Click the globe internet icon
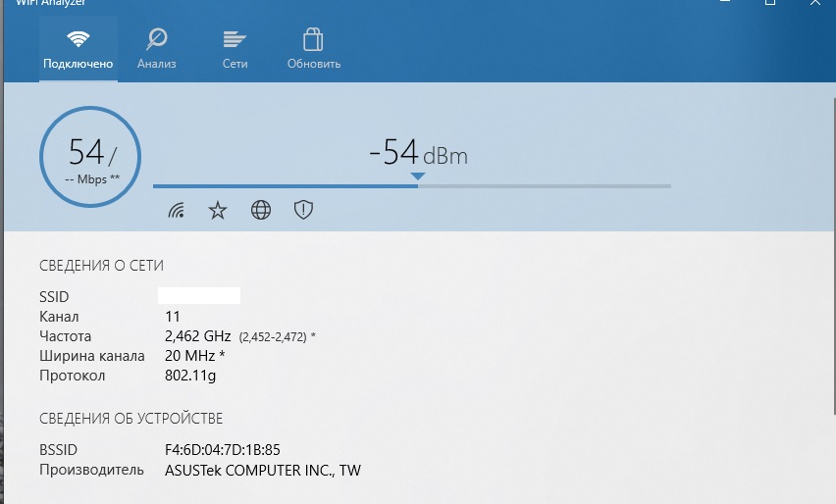Viewport: 836px width, 504px height. coord(261,211)
